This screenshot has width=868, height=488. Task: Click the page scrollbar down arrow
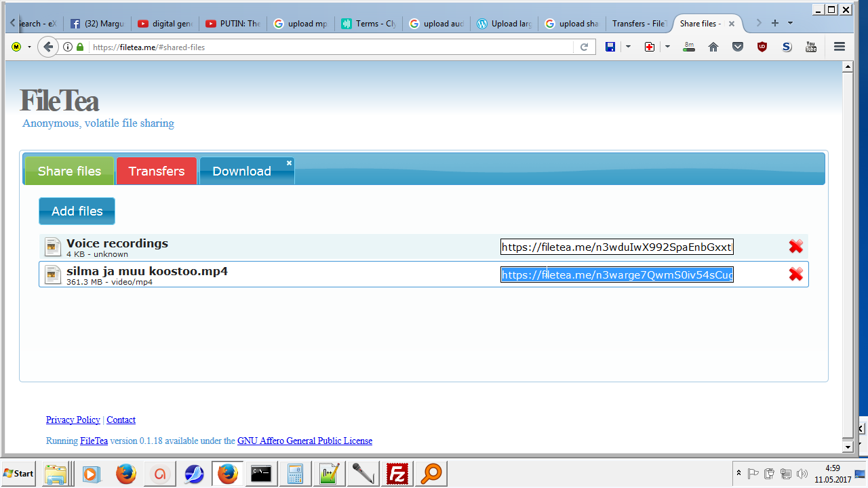[847, 447]
